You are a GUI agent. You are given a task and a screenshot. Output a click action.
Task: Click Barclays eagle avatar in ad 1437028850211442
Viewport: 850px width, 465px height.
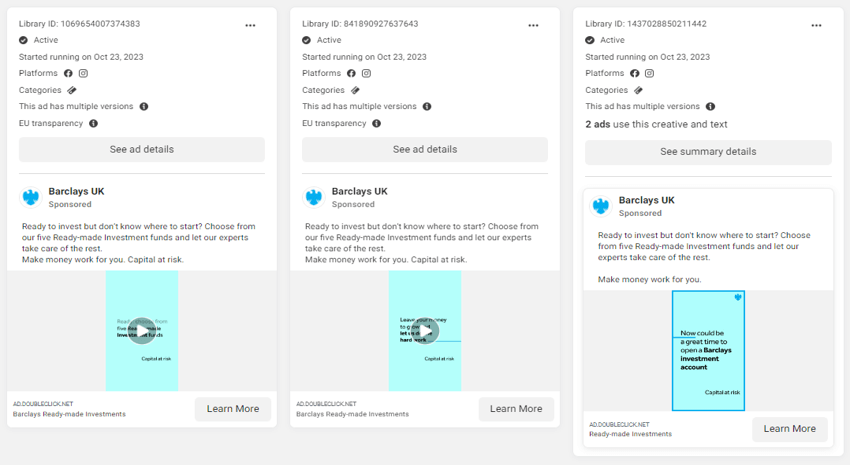point(601,206)
